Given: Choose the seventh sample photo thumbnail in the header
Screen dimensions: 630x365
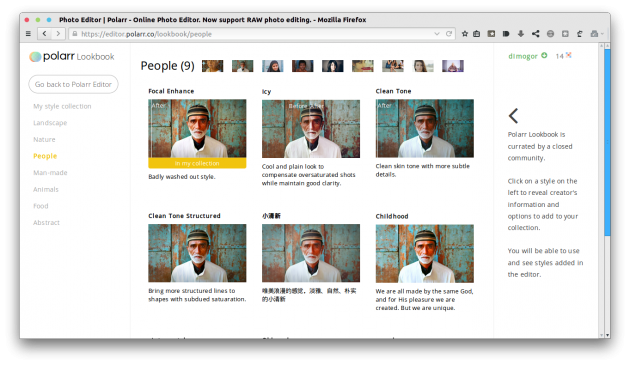Looking at the screenshot, I should [393, 66].
